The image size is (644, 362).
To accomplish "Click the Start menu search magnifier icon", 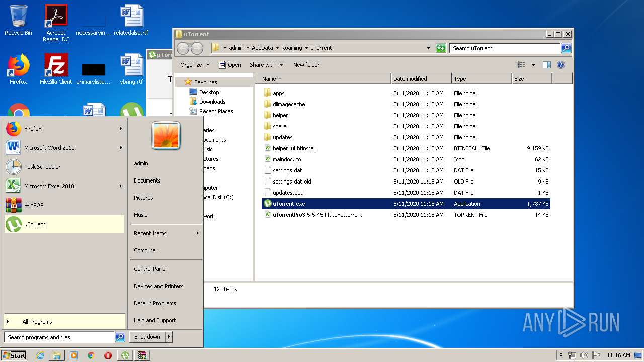I will 120,337.
